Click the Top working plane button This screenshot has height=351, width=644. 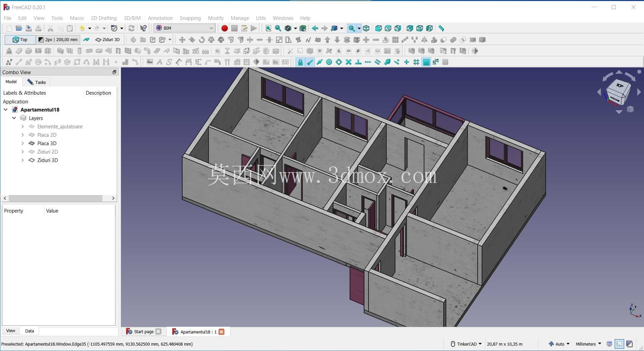tap(20, 40)
